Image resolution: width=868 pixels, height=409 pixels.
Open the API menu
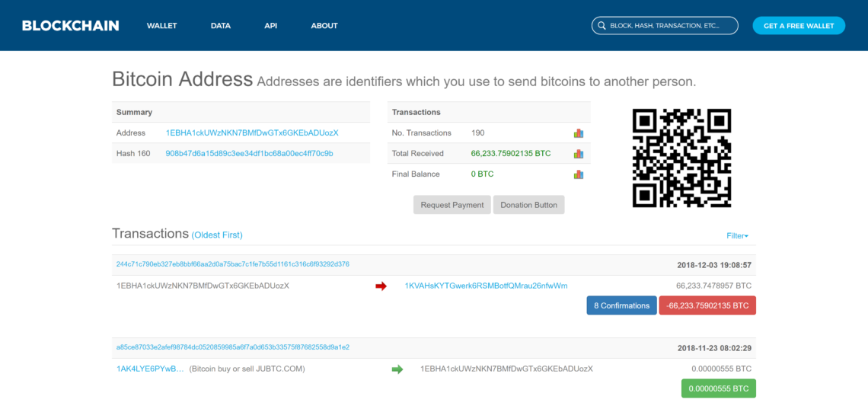pos(271,25)
